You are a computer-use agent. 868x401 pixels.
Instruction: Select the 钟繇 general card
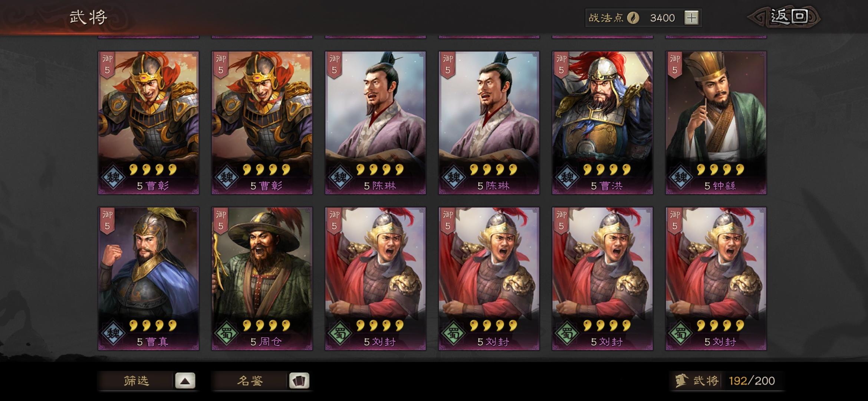point(716,123)
